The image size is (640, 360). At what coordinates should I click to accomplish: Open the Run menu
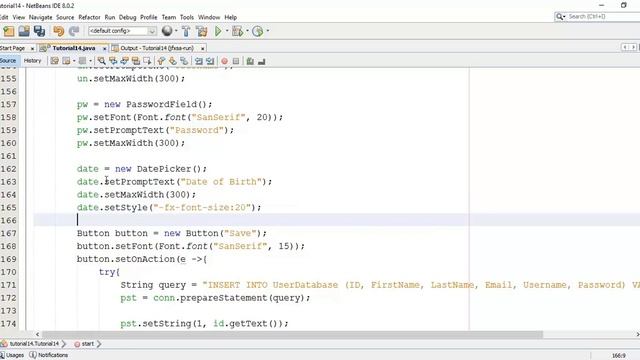click(x=110, y=17)
